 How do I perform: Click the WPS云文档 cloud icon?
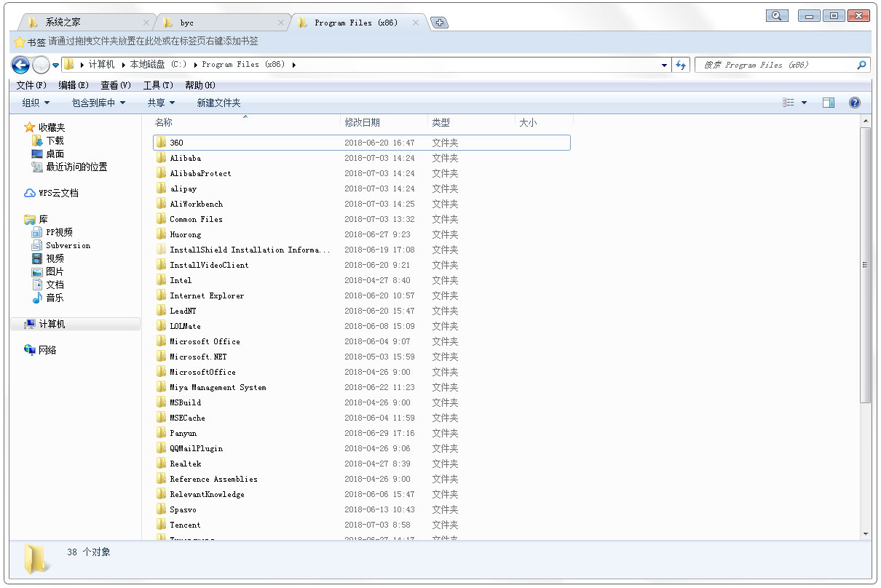click(30, 193)
